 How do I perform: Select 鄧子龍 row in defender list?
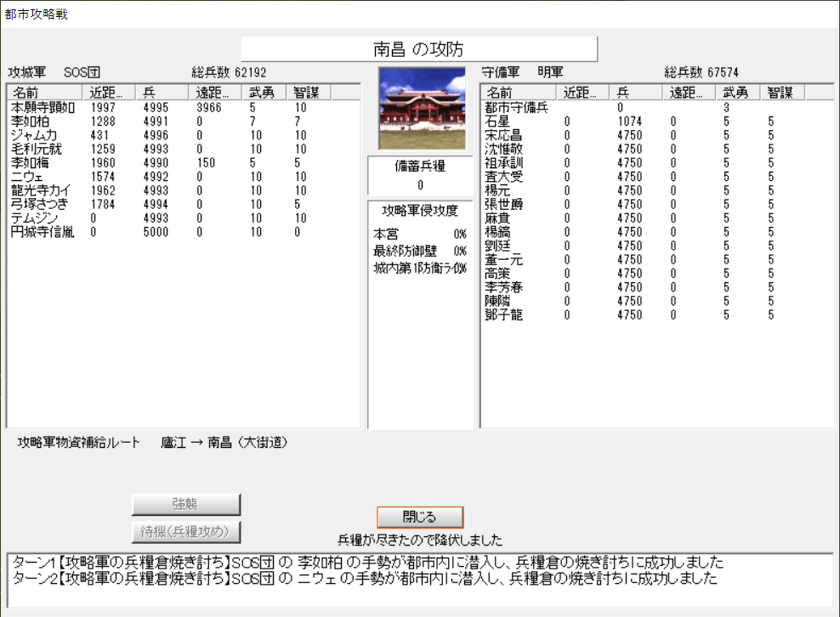tap(503, 314)
